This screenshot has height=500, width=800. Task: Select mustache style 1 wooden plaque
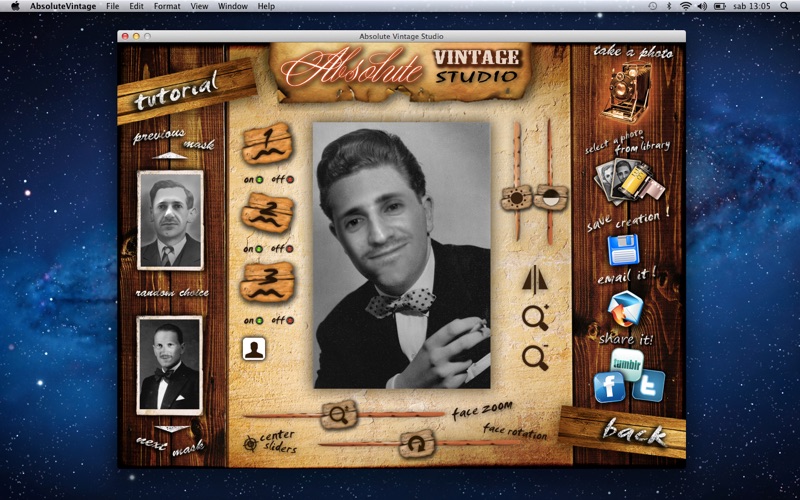coord(267,143)
